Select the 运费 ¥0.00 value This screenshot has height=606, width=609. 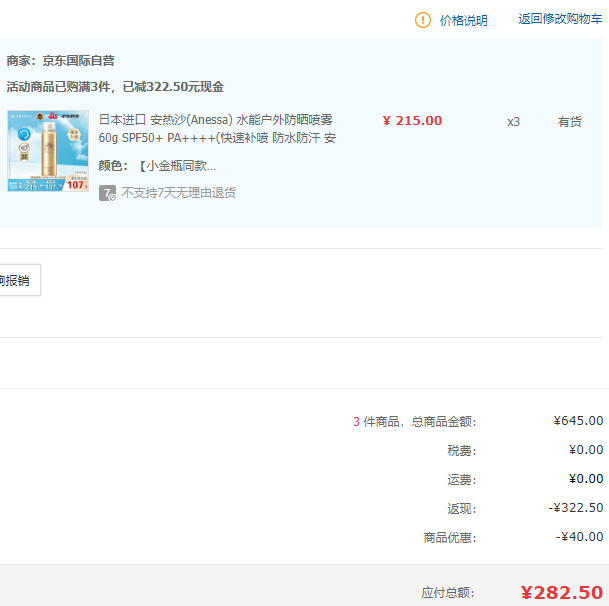coord(586,479)
